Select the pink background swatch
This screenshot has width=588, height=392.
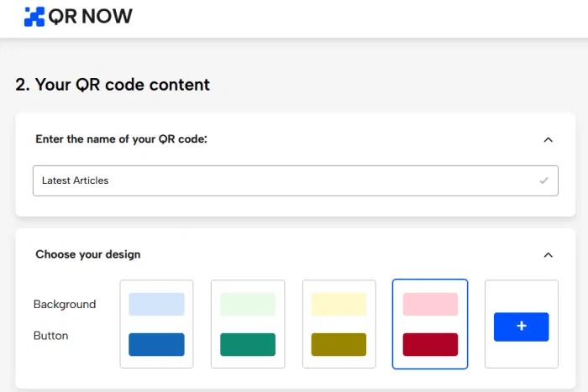(x=430, y=304)
